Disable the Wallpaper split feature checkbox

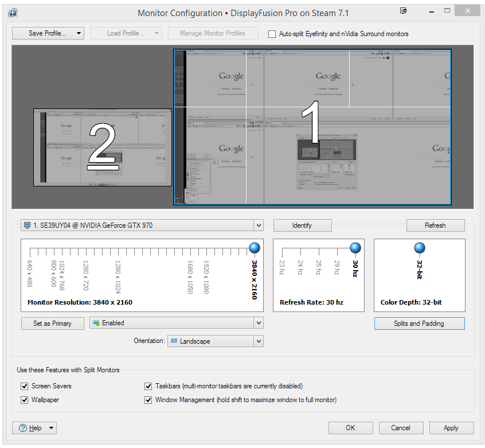pos(25,400)
